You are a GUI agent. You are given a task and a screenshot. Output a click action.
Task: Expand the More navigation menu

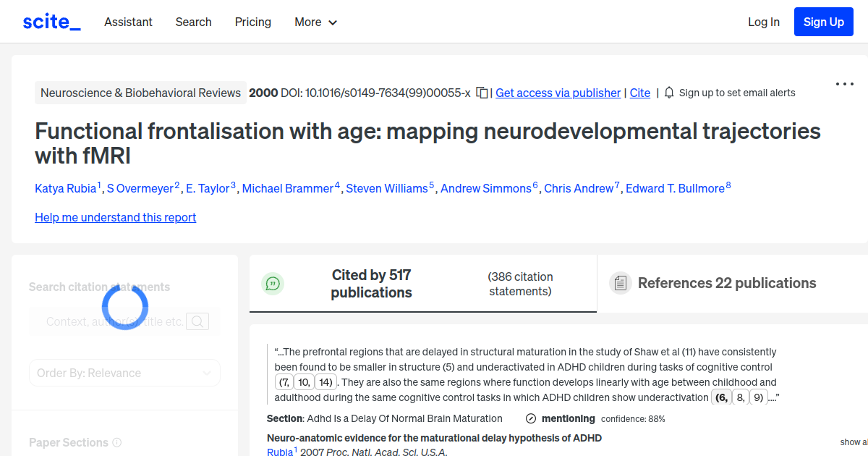315,22
